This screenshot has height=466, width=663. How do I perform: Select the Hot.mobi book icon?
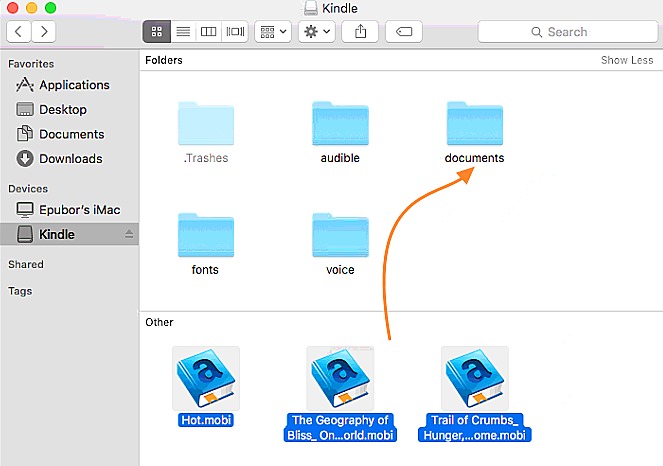pyautogui.click(x=206, y=378)
